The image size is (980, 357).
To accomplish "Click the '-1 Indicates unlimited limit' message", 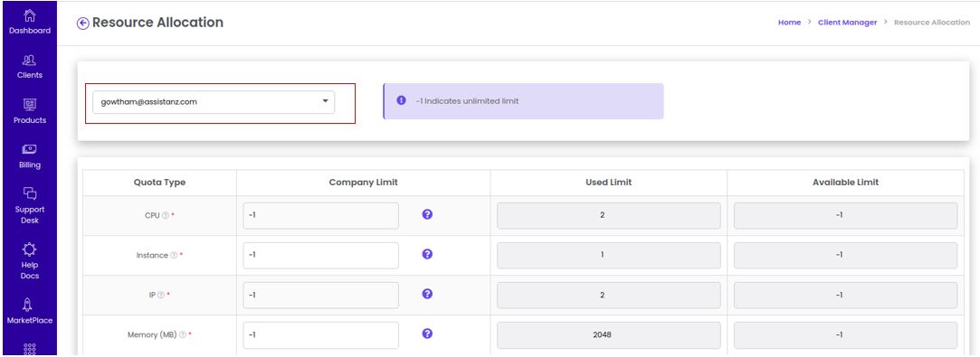I will [467, 101].
